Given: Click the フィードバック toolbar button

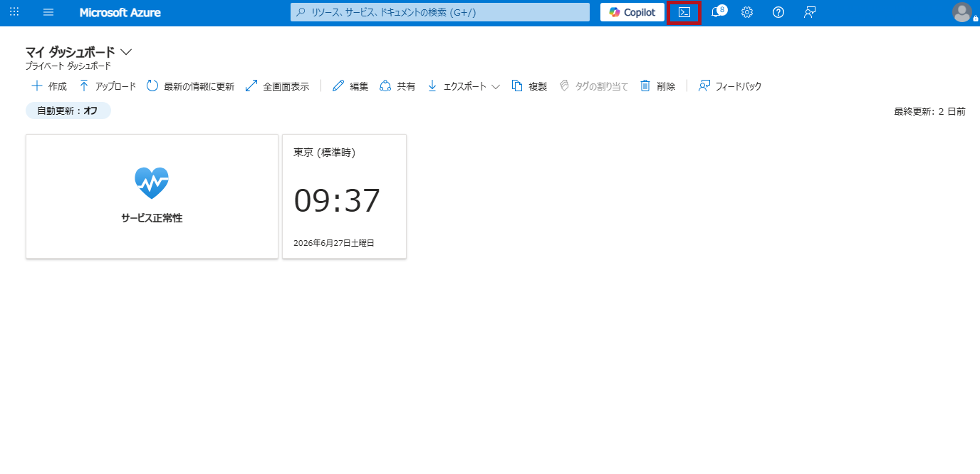Looking at the screenshot, I should pos(730,86).
